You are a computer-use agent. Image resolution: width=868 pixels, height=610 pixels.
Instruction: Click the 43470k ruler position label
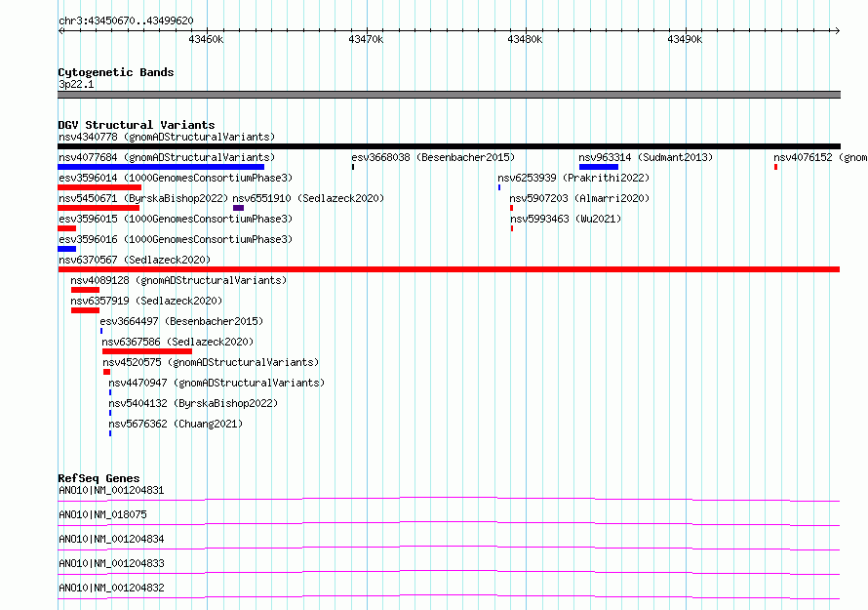[366, 39]
